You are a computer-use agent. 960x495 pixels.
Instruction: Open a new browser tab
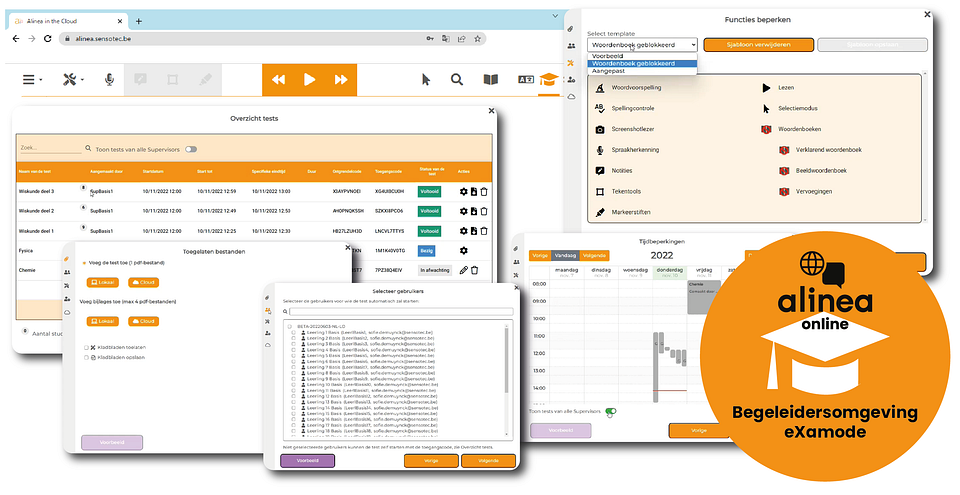[138, 21]
